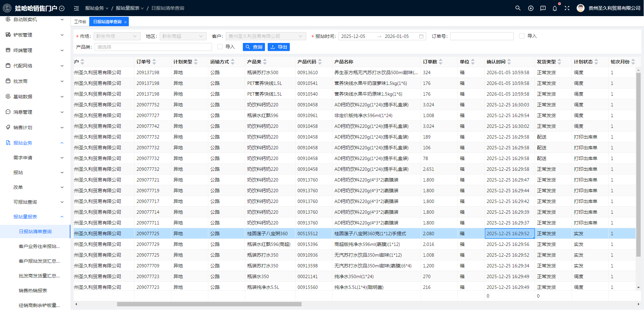This screenshot has width=644, height=310.
Task: Click the 查询 button
Action: point(254,47)
